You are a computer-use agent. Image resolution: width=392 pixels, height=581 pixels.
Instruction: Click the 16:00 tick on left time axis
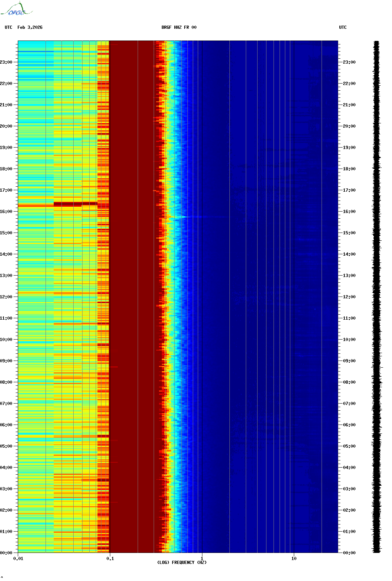[x=6, y=212]
